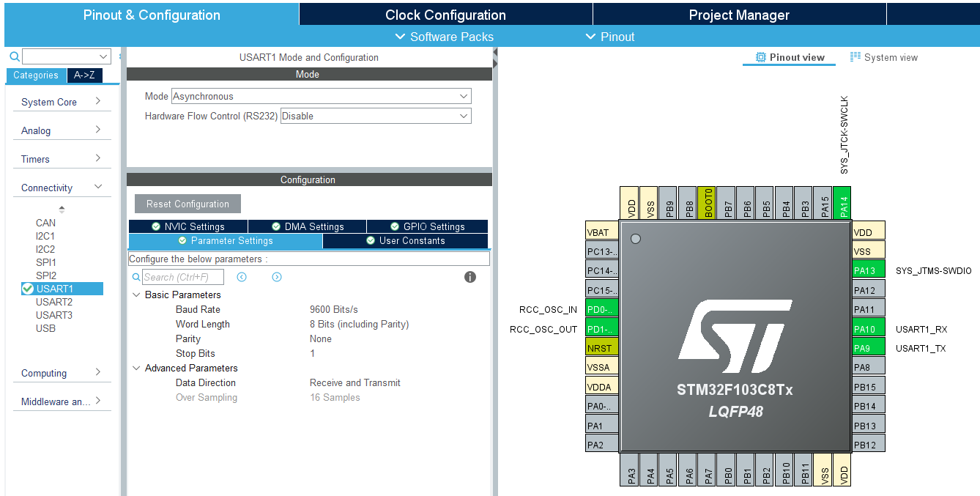The width and height of the screenshot is (980, 496).
Task: Select pin PA9 on the chip
Action: (869, 348)
